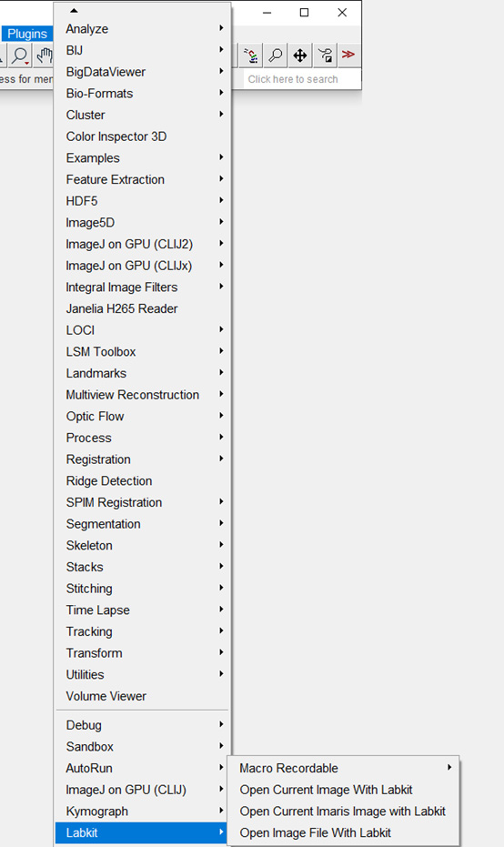Screen dimensions: 504x847
Task: Select the four-arrow move tool icon
Action: [300, 55]
